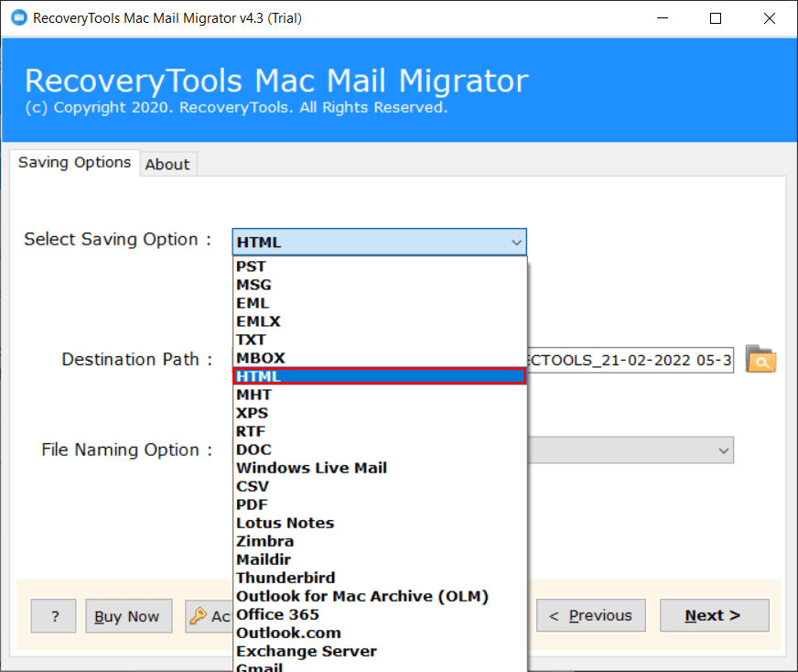Go back with the Previous button
The width and height of the screenshot is (798, 672).
pos(591,615)
